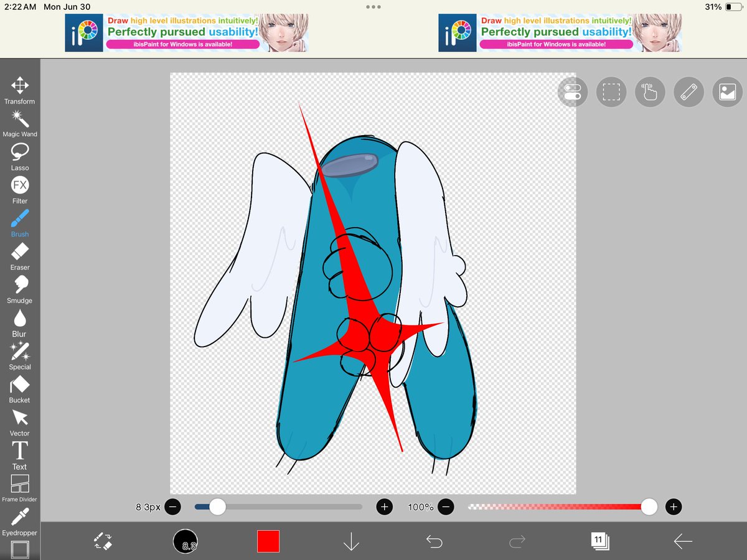Open the selection area dashed-square button
747x560 pixels.
[x=611, y=92]
